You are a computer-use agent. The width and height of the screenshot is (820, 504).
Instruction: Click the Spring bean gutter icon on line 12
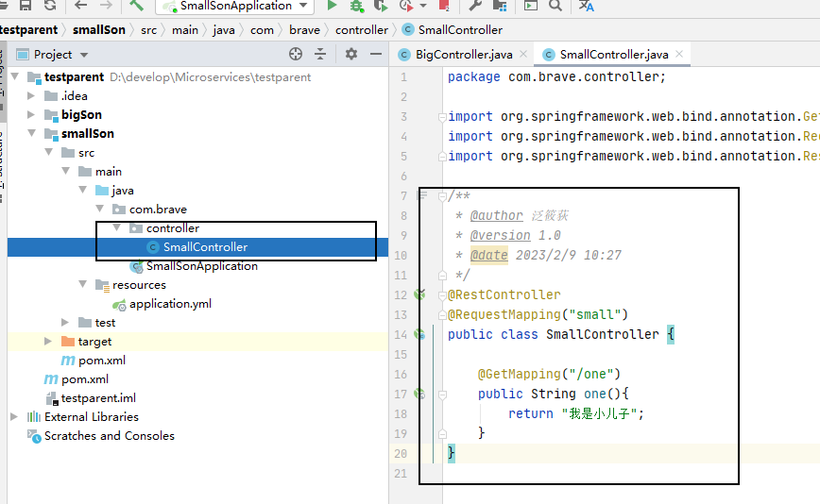pos(419,294)
